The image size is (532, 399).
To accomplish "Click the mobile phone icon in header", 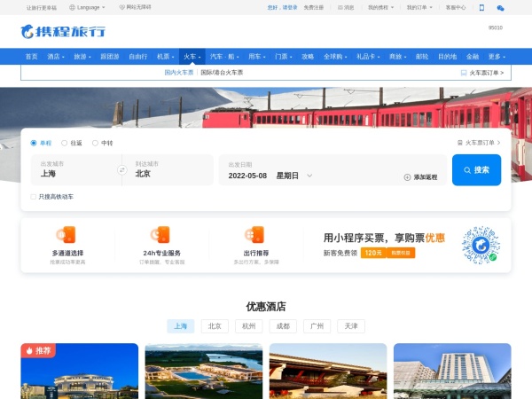I will point(481,7).
